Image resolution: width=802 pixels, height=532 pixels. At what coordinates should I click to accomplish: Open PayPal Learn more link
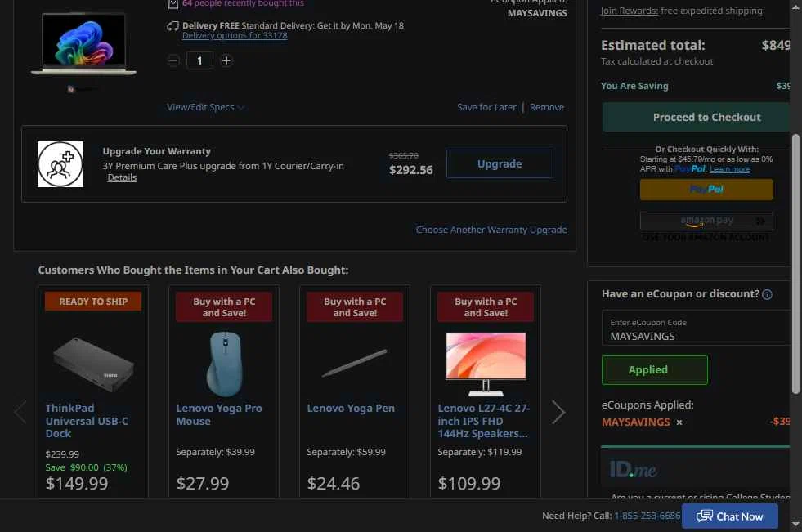(729, 169)
